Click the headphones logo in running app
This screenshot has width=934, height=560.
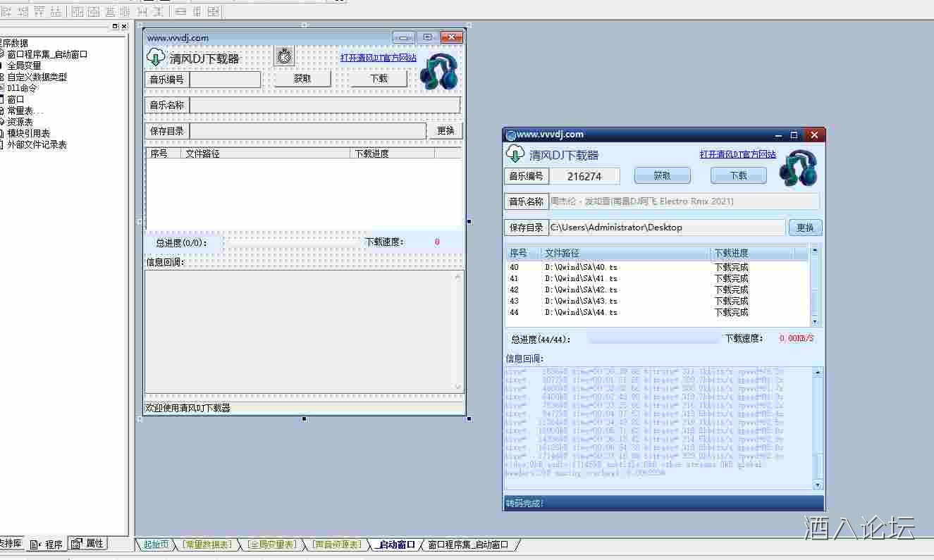pos(798,168)
